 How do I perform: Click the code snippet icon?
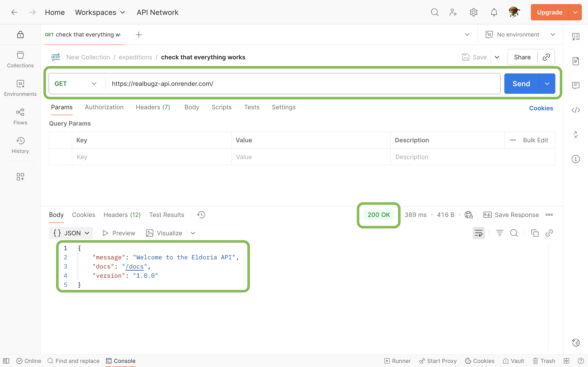click(575, 110)
